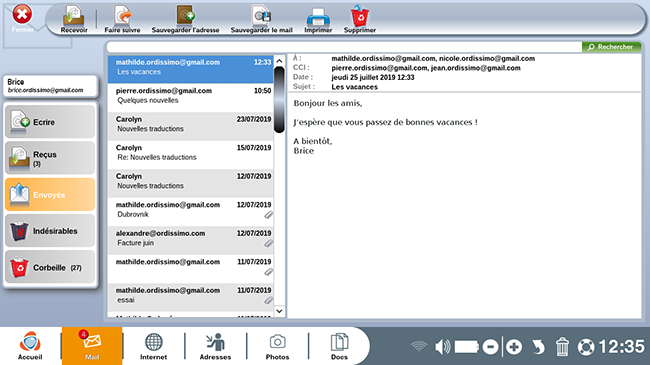Open Carolyn's email dated 23/07/2019
The height and width of the screenshot is (365, 650).
coord(191,126)
